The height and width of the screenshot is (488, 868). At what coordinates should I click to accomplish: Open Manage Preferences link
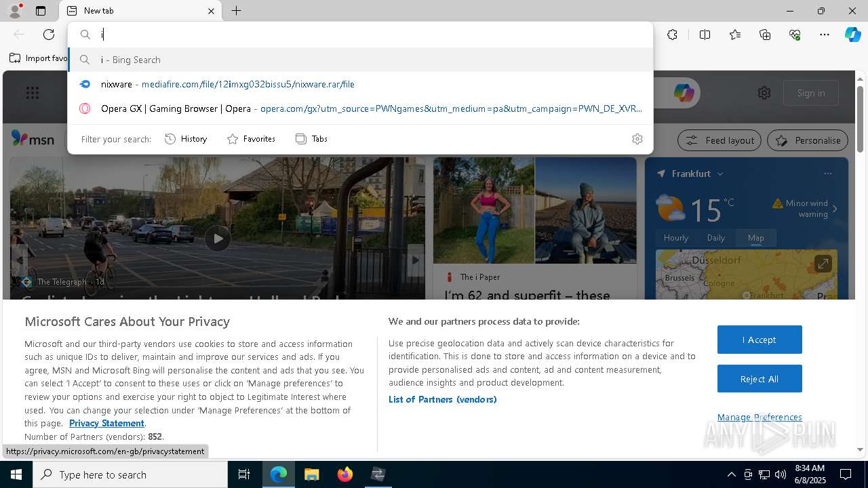tap(759, 417)
